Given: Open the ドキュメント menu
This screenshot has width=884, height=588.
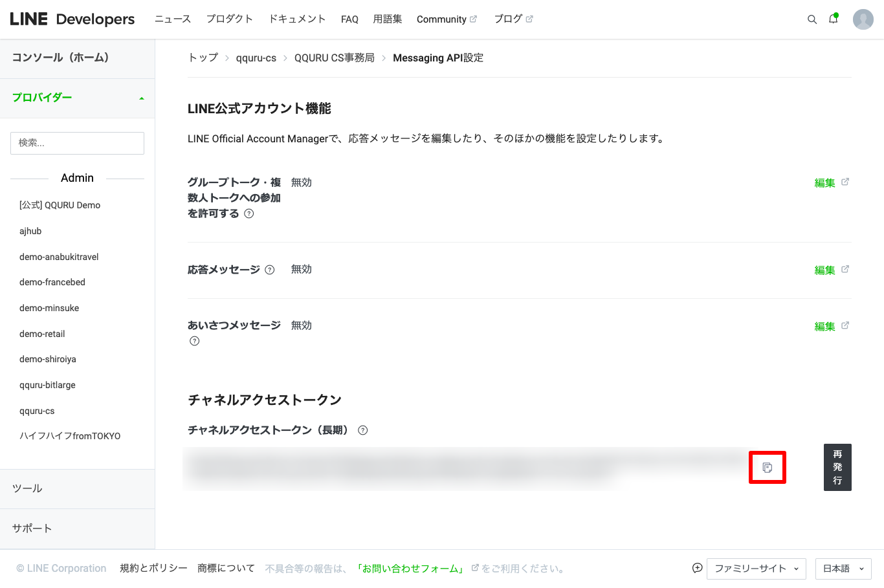Looking at the screenshot, I should point(297,19).
